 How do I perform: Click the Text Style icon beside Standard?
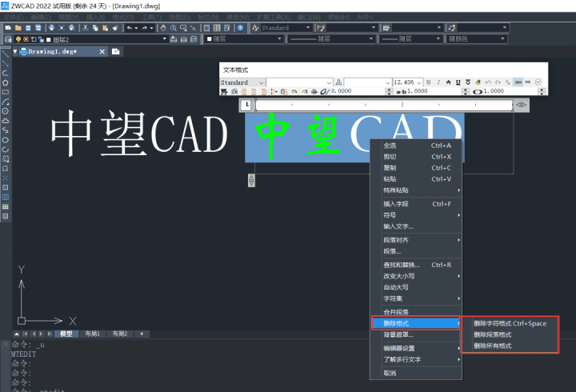[x=256, y=28]
